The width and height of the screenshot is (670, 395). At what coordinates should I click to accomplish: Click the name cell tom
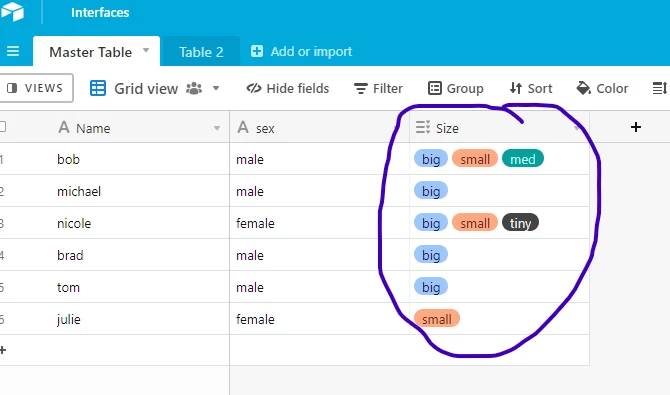(x=68, y=287)
